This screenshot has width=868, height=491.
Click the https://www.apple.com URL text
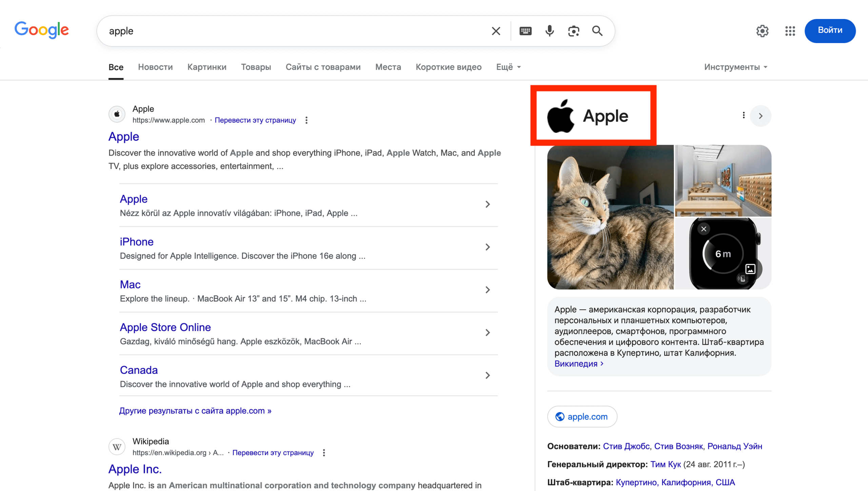click(169, 120)
